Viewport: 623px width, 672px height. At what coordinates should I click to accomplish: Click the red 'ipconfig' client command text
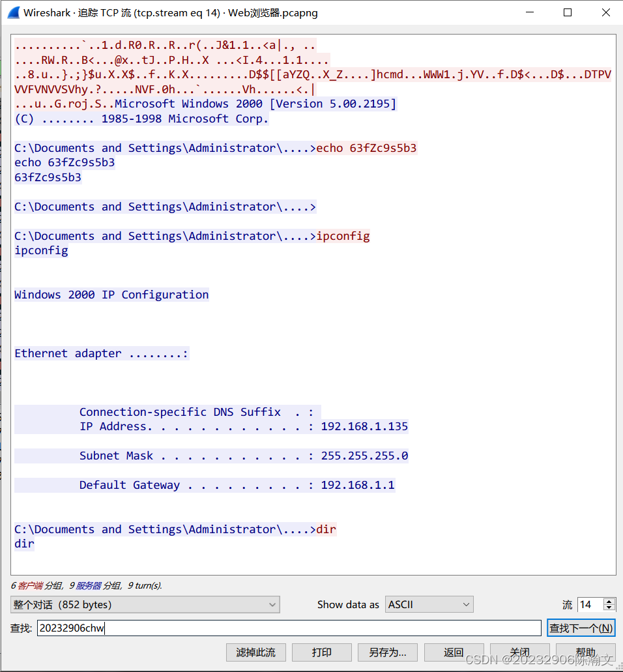[x=343, y=236]
